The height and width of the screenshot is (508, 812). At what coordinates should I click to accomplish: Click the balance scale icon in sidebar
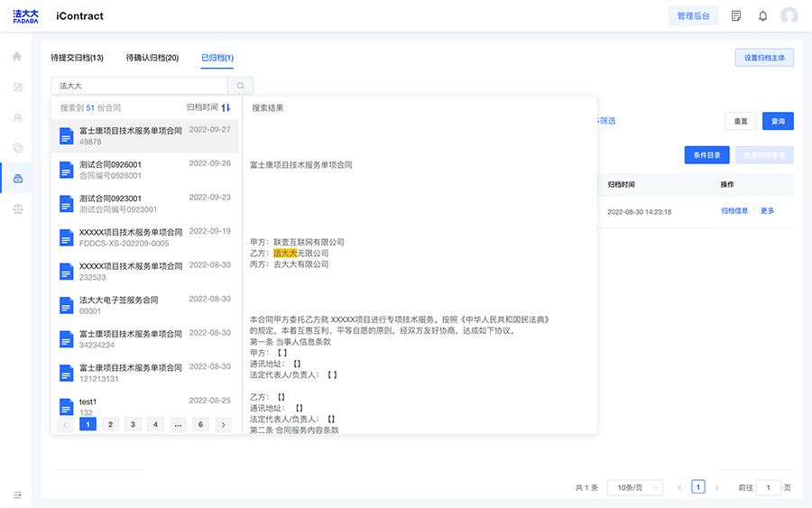16,208
